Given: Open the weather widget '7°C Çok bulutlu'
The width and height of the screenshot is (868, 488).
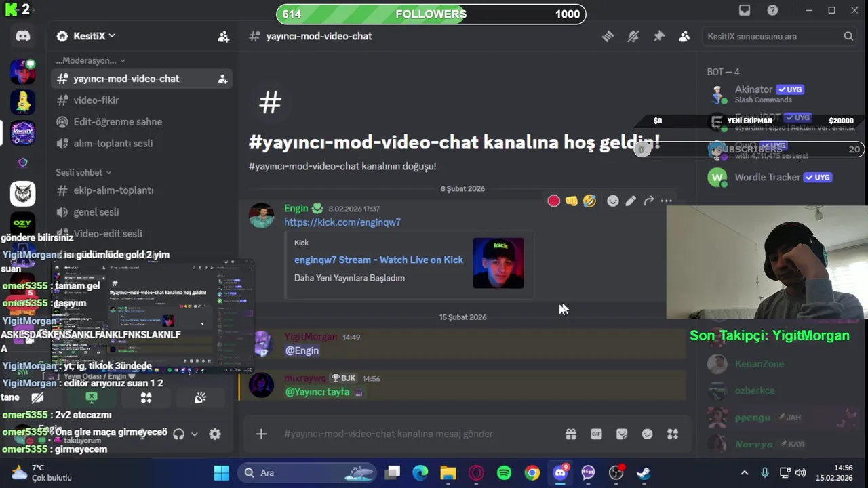Looking at the screenshot, I should (x=42, y=472).
